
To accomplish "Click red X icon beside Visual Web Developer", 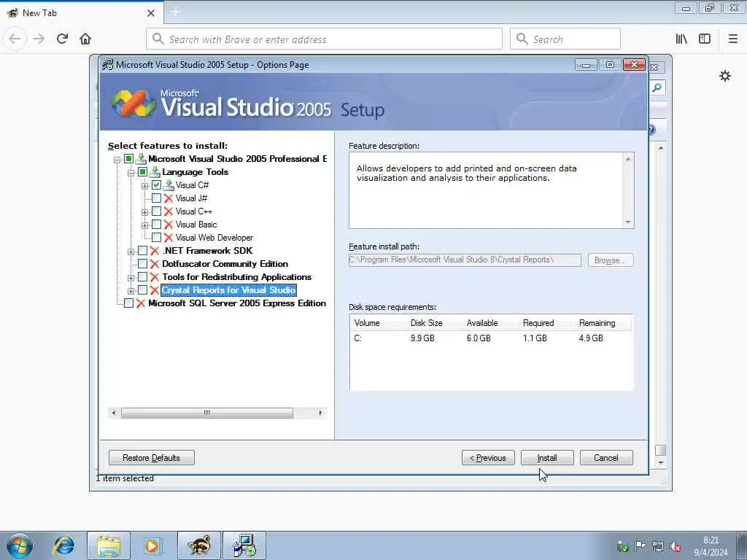I will 169,238.
